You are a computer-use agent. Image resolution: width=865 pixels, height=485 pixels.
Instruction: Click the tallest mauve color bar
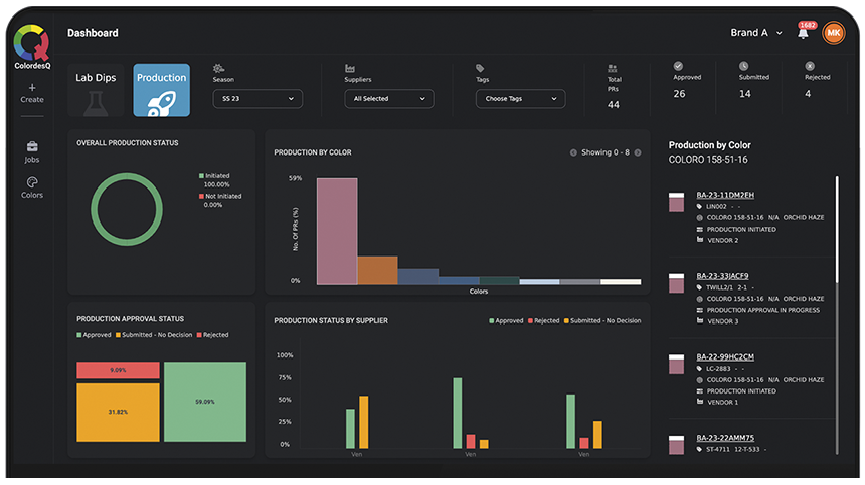[337, 230]
